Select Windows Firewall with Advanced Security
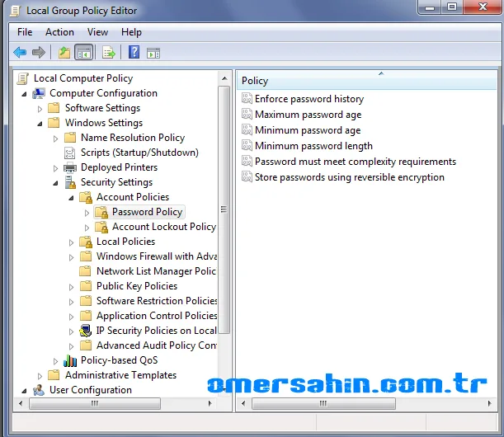This screenshot has width=504, height=437. click(x=157, y=256)
